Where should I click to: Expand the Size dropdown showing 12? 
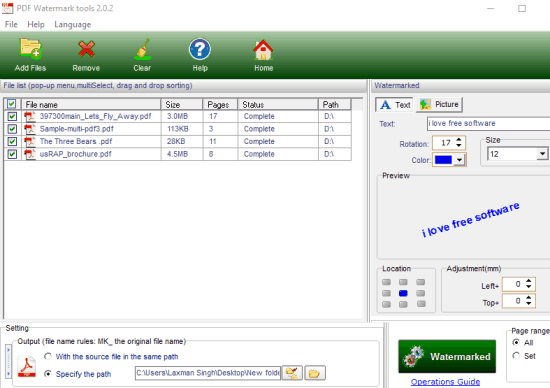[542, 154]
